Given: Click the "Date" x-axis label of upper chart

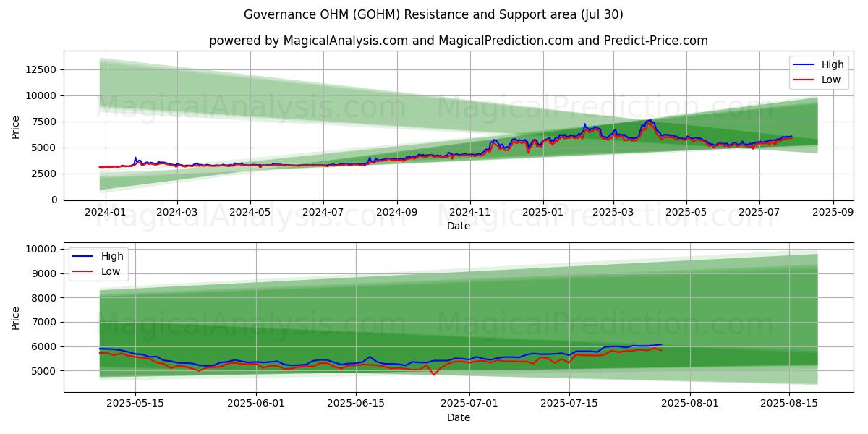Looking at the screenshot, I should click(x=459, y=226).
